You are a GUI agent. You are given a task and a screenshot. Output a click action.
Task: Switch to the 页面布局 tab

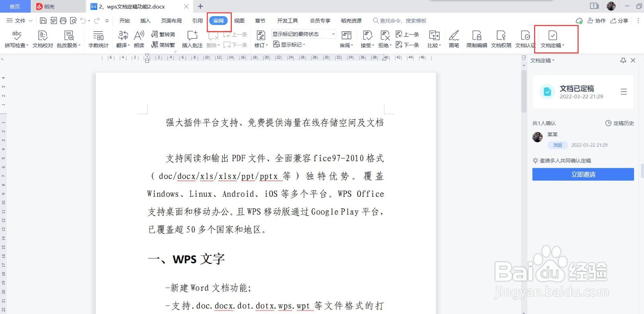click(171, 21)
